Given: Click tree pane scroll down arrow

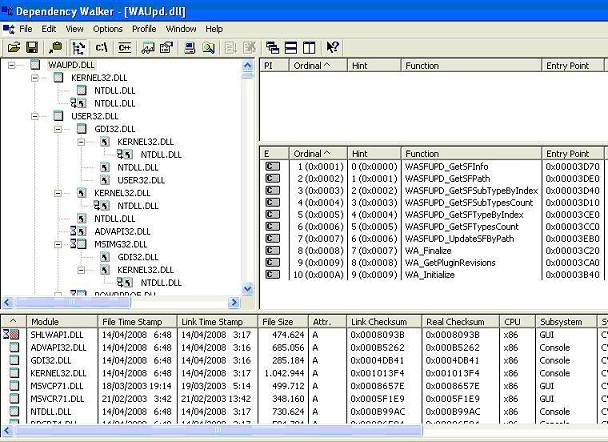Looking at the screenshot, I should [x=247, y=289].
